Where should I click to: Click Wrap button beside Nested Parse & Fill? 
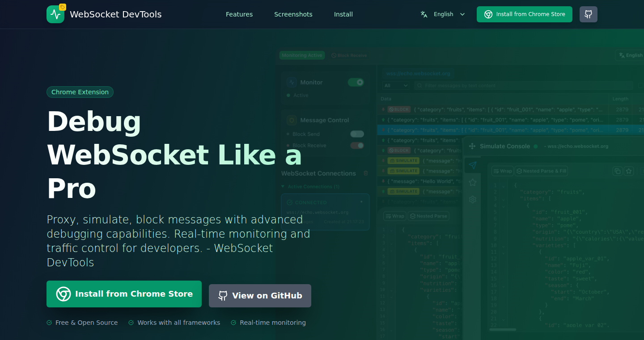[502, 171]
